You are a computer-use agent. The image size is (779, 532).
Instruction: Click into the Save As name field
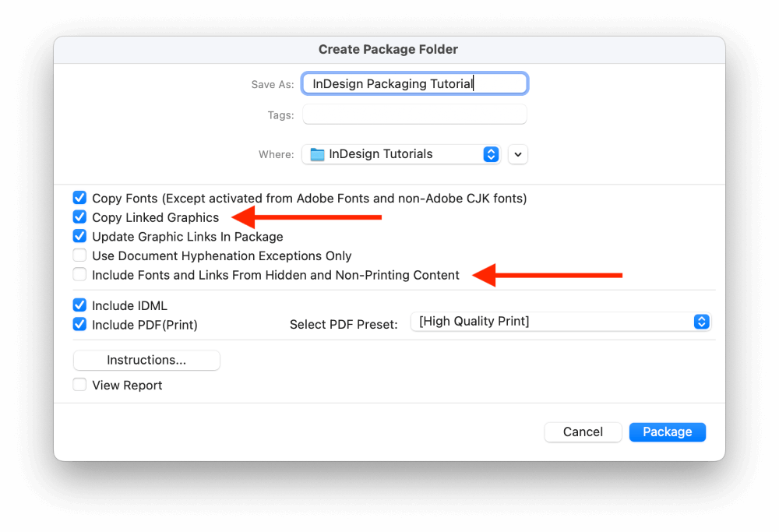pos(414,83)
